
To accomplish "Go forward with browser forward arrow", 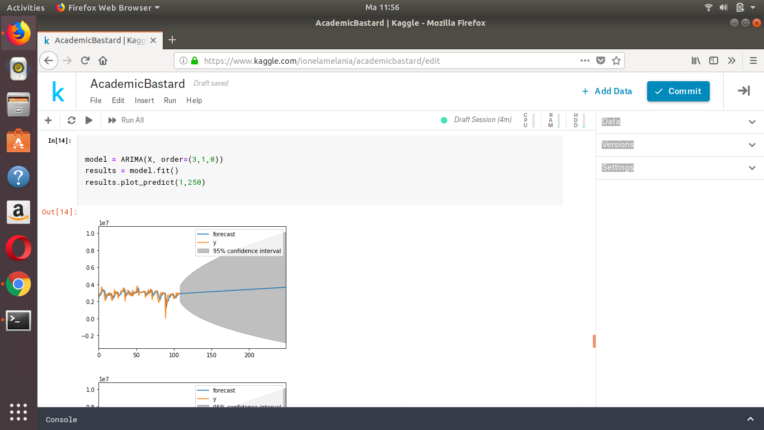I will [67, 60].
